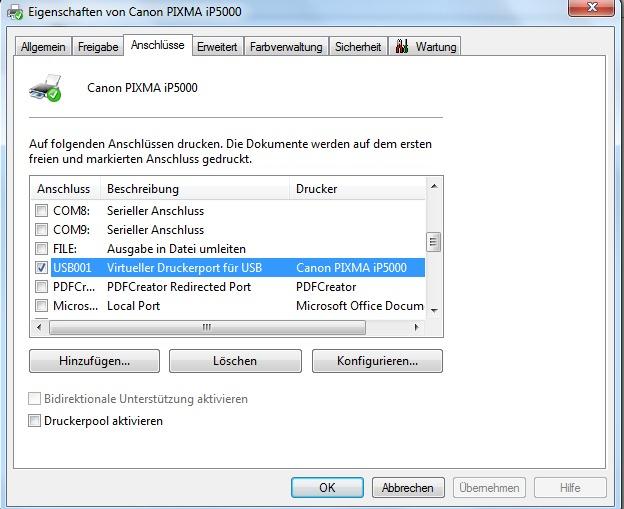Image resolution: width=624 pixels, height=509 pixels.
Task: Enable the FILE: port checkbox
Action: (41, 248)
